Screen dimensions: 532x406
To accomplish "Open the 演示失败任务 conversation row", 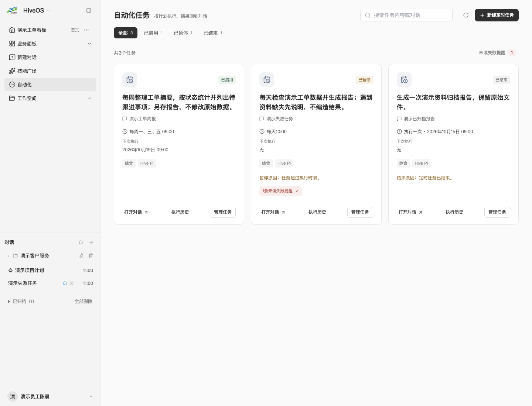I will (x=50, y=283).
